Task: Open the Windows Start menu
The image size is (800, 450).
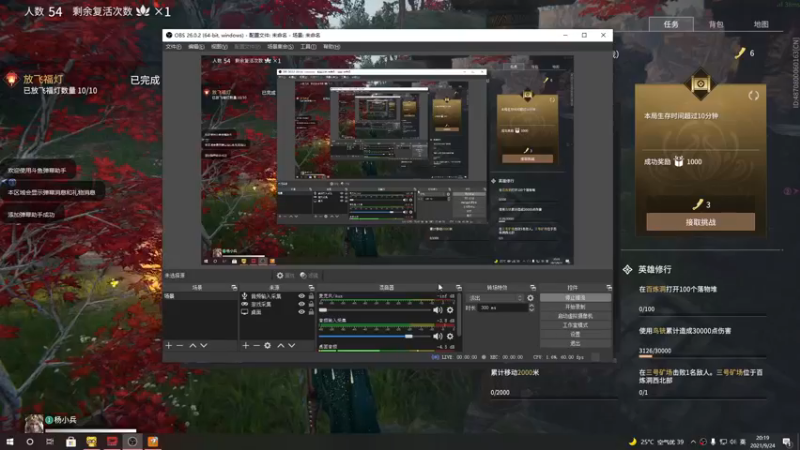Action: pos(10,441)
